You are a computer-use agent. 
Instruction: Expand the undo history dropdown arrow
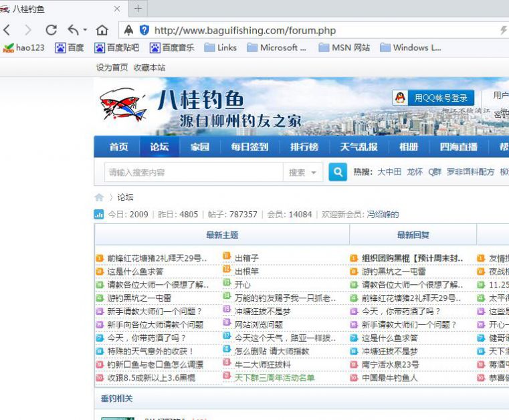tap(85, 30)
